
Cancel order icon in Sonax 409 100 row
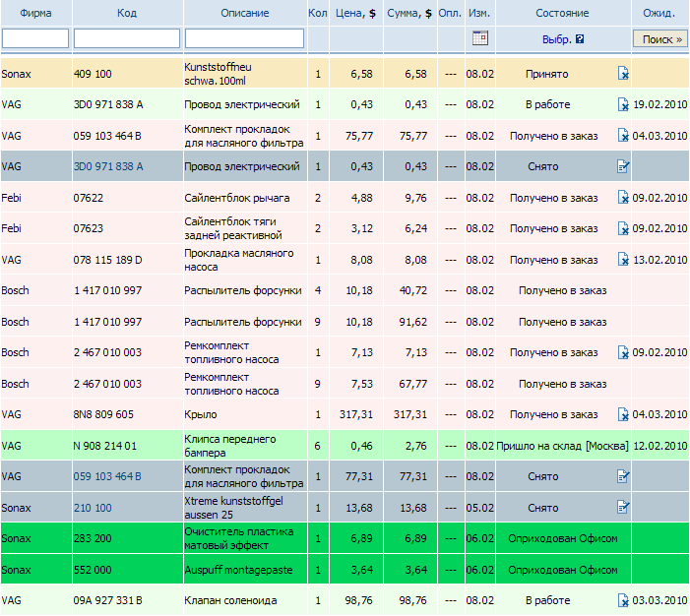pyautogui.click(x=623, y=74)
